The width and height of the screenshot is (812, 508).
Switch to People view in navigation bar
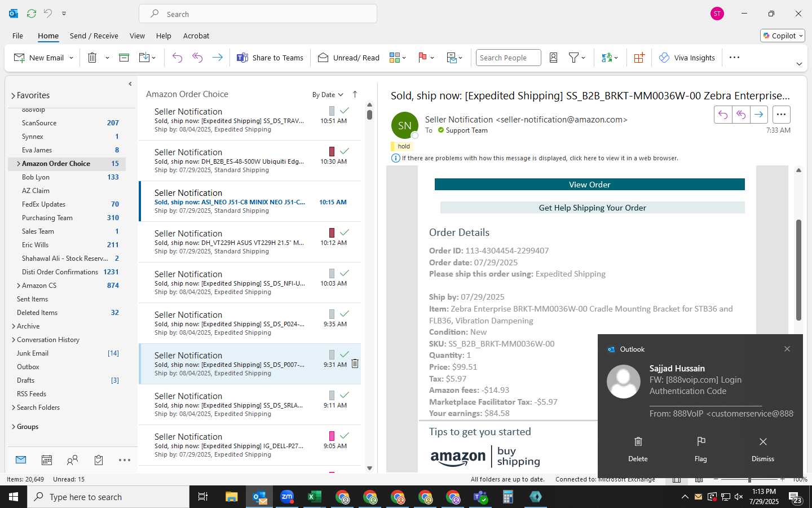72,460
